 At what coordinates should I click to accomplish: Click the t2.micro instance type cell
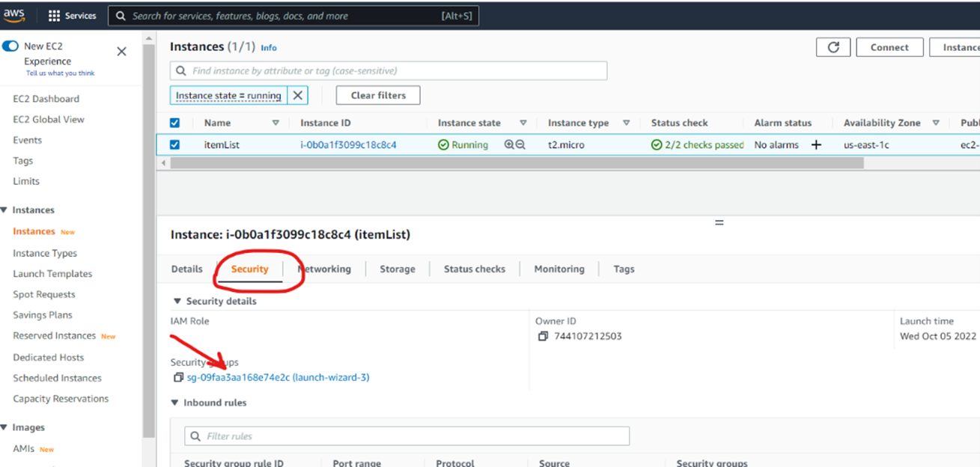pyautogui.click(x=566, y=145)
